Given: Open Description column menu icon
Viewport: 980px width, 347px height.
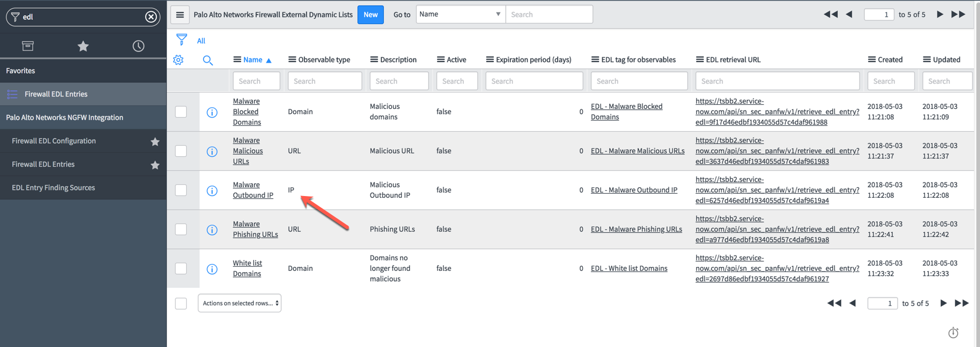Looking at the screenshot, I should (x=374, y=60).
